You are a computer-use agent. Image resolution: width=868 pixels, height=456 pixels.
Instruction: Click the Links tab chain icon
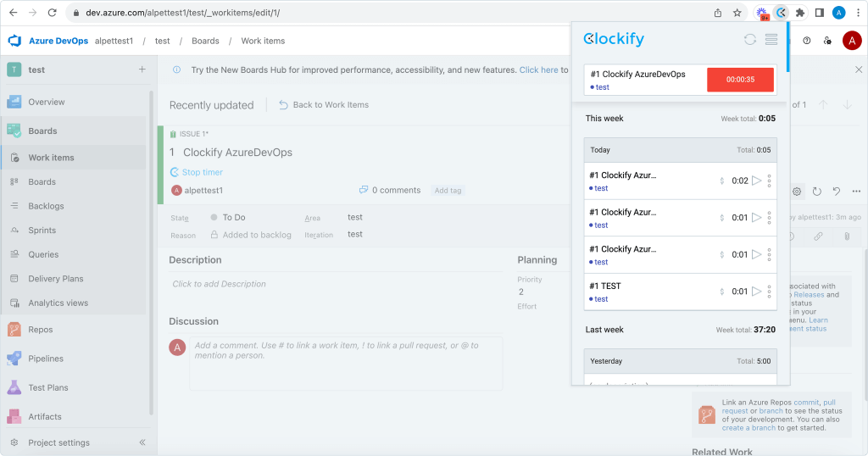(818, 236)
